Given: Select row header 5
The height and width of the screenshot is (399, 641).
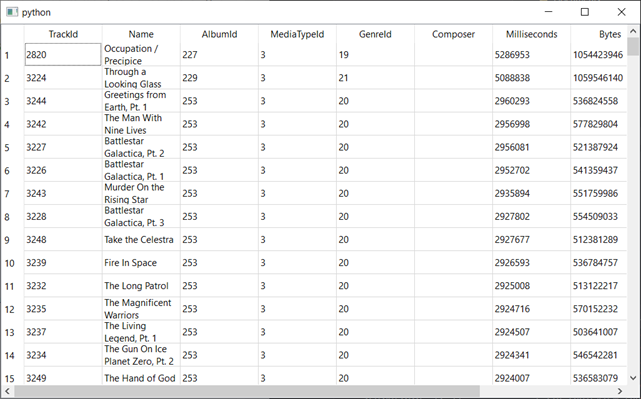Looking at the screenshot, I should [13, 147].
